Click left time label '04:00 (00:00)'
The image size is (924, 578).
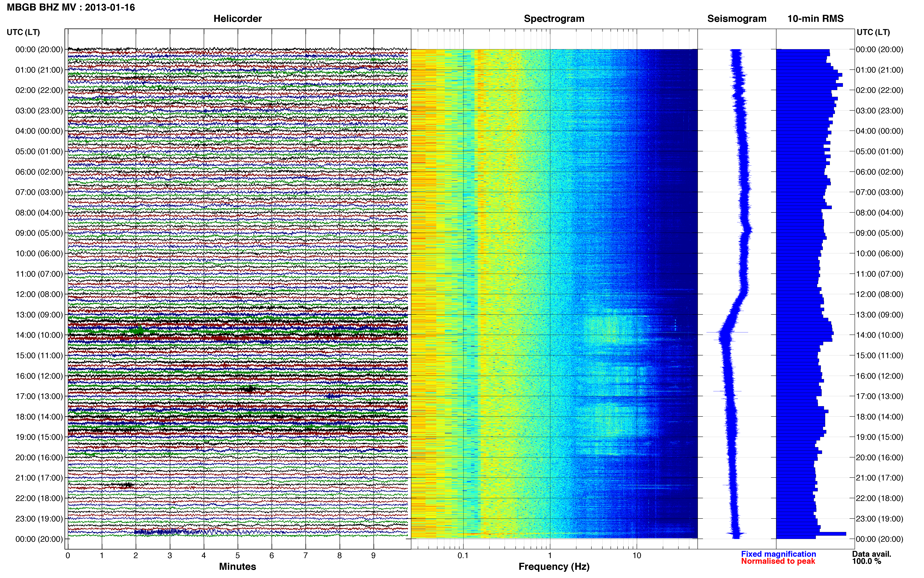39,131
